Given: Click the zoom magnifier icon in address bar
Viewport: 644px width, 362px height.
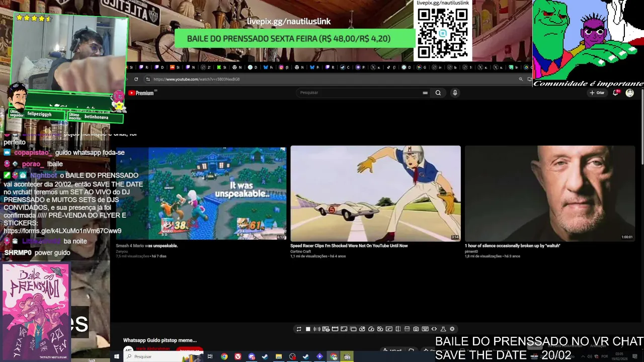Looking at the screenshot, I should click(x=521, y=79).
